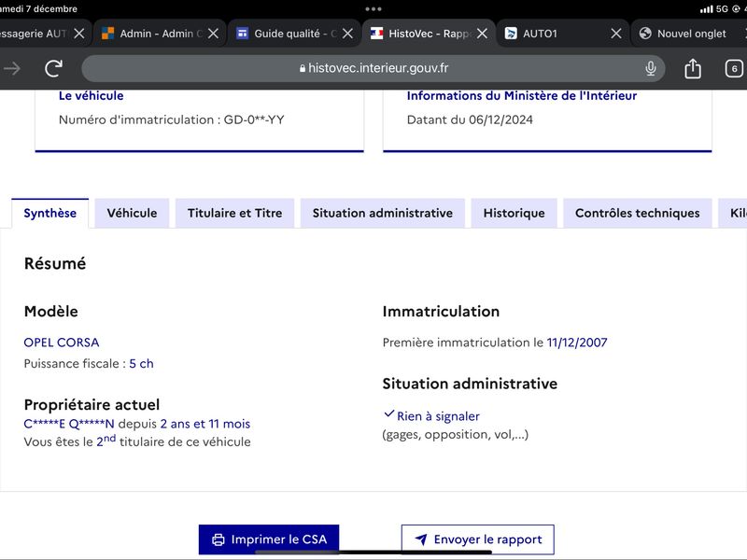Click the Imprimer le CSA button
Viewport: 747px width, 560px height.
[x=269, y=539]
